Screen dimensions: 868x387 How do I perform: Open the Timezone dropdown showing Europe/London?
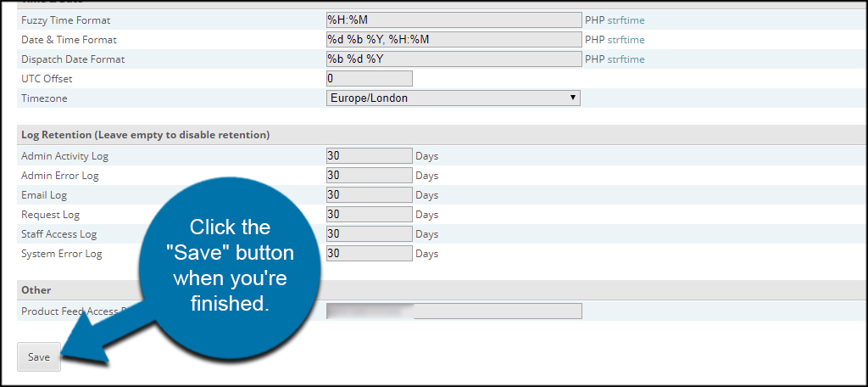click(453, 98)
